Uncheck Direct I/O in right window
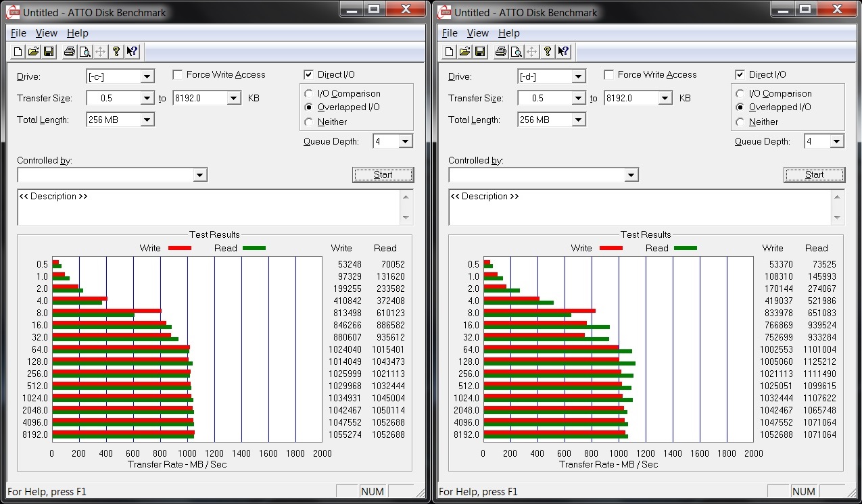 pos(740,74)
